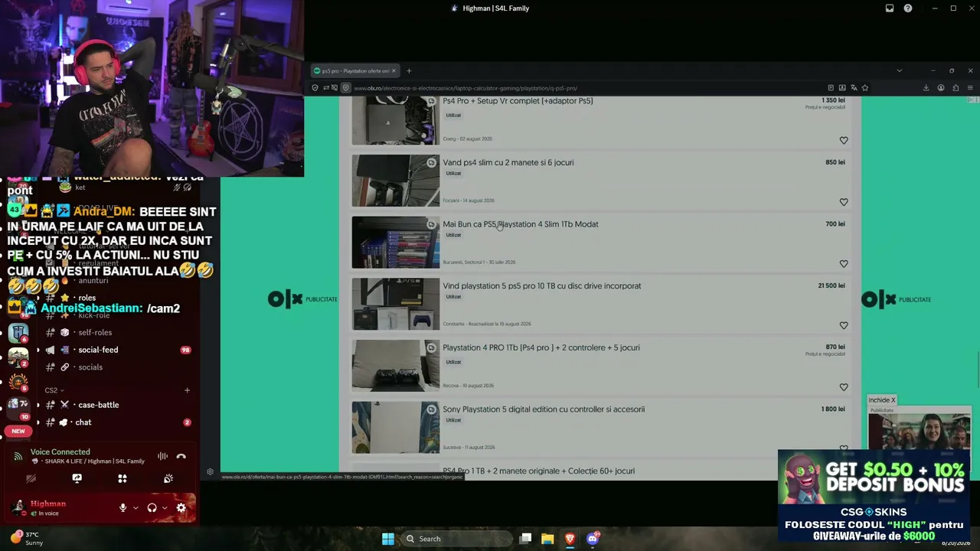
Task: Open listing 'Sony Playstation 5 digital edition'
Action: coord(544,409)
